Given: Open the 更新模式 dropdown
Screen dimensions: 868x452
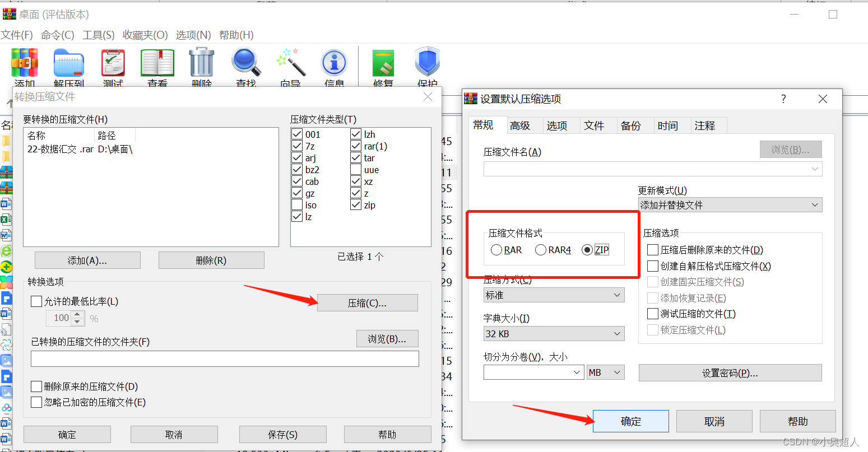Looking at the screenshot, I should 730,205.
